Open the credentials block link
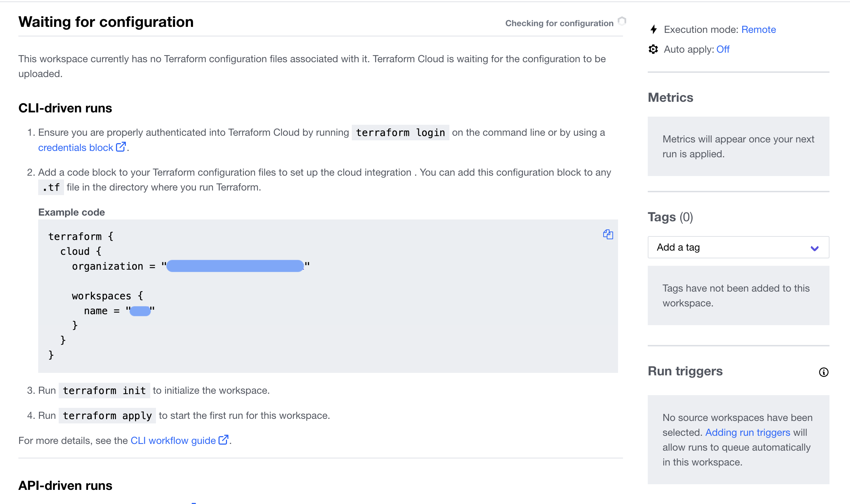Image resolution: width=850 pixels, height=504 pixels. coord(76,147)
